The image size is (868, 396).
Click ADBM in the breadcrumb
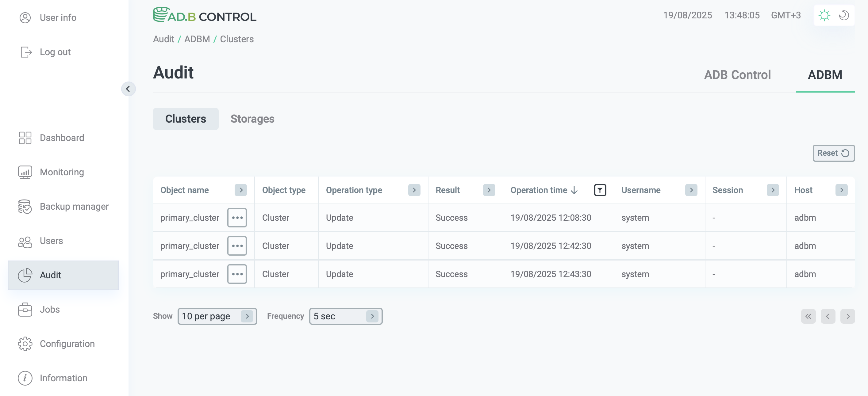(x=197, y=39)
